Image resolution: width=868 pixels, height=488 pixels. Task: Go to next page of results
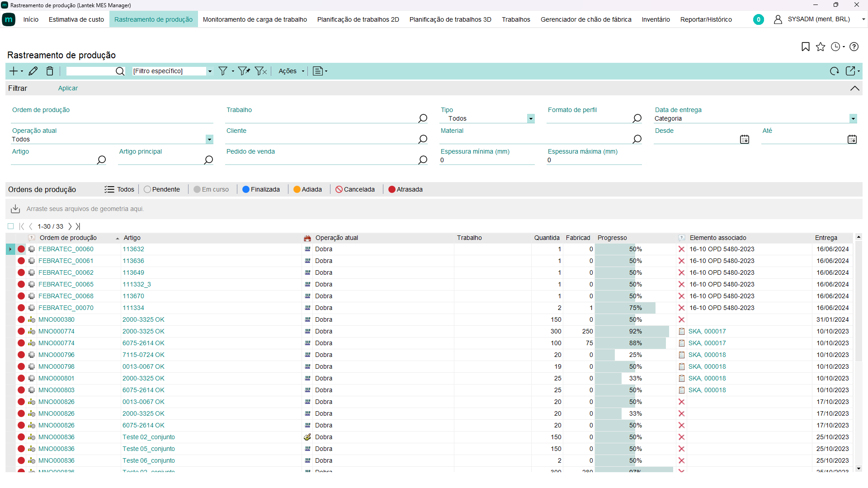coord(70,226)
